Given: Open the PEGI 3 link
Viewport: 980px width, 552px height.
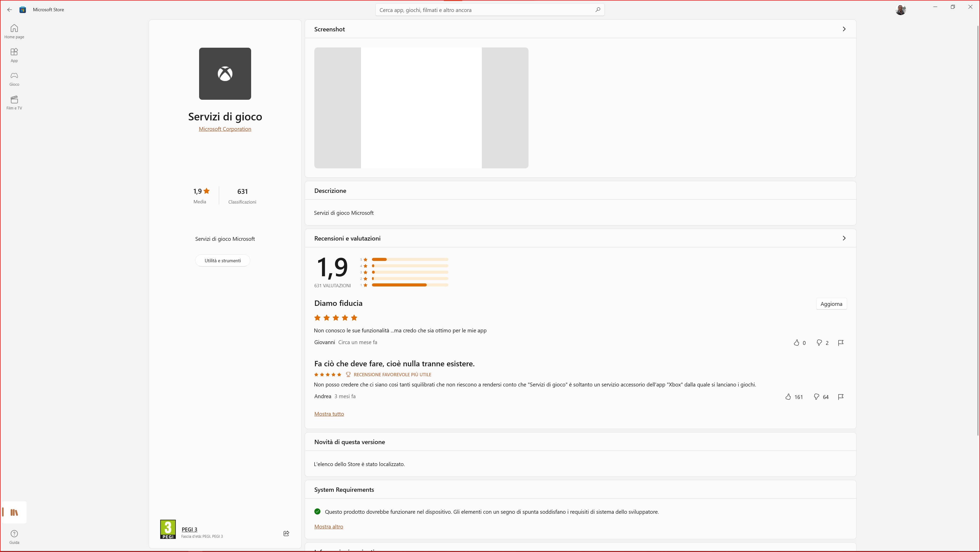Looking at the screenshot, I should click(x=189, y=530).
